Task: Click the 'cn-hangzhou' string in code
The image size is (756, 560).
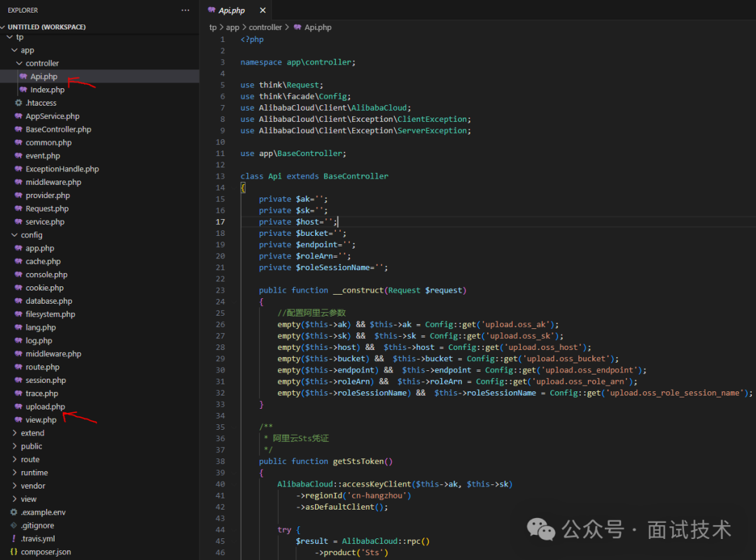Action: point(377,496)
